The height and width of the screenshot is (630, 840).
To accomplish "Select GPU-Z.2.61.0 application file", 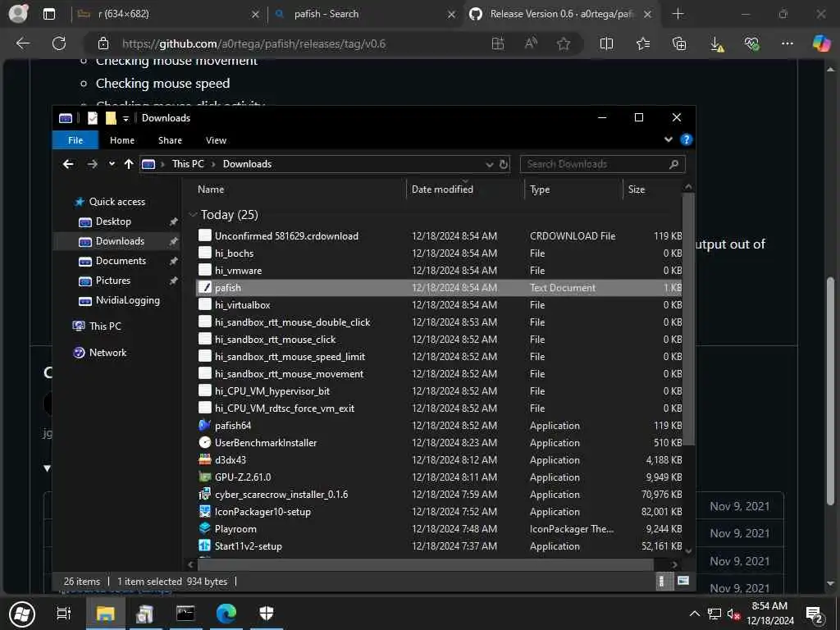I will 243,477.
